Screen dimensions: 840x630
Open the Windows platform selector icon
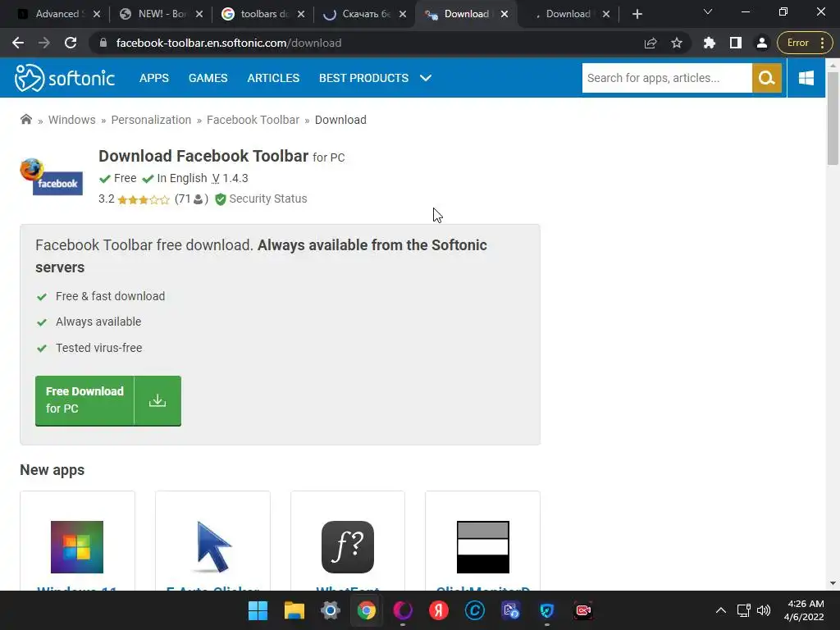pyautogui.click(x=806, y=78)
